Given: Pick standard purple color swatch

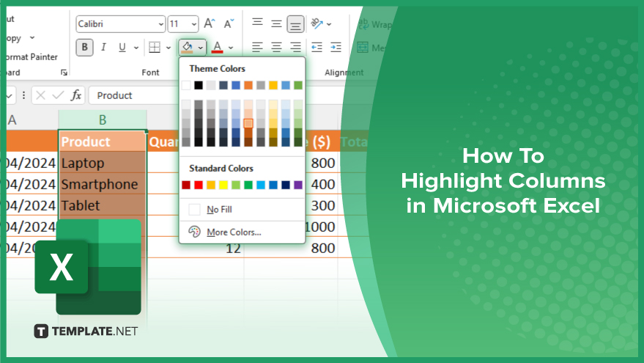Looking at the screenshot, I should click(x=298, y=185).
